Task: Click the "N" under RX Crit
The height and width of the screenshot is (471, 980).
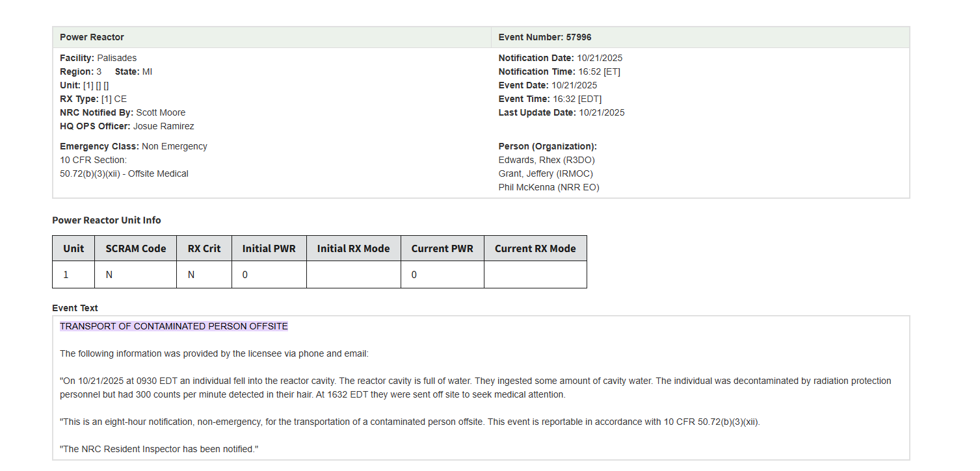Action: pos(191,275)
